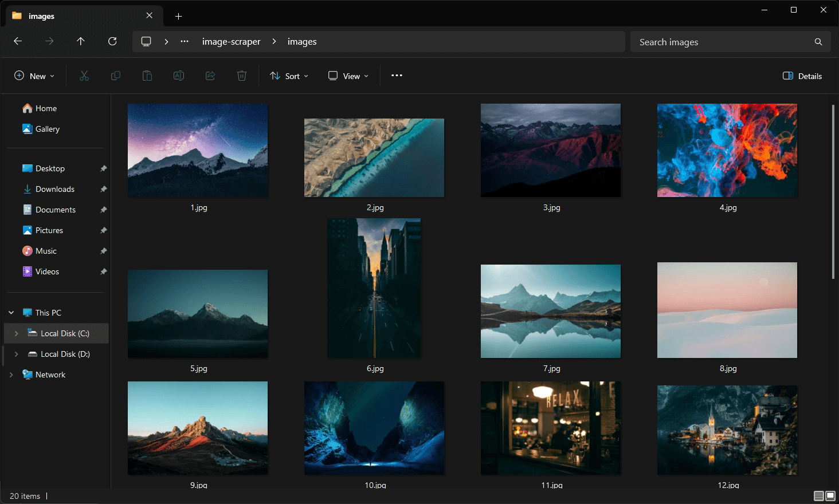Click the Share icon in the toolbar
This screenshot has width=839, height=504.
[x=210, y=75]
